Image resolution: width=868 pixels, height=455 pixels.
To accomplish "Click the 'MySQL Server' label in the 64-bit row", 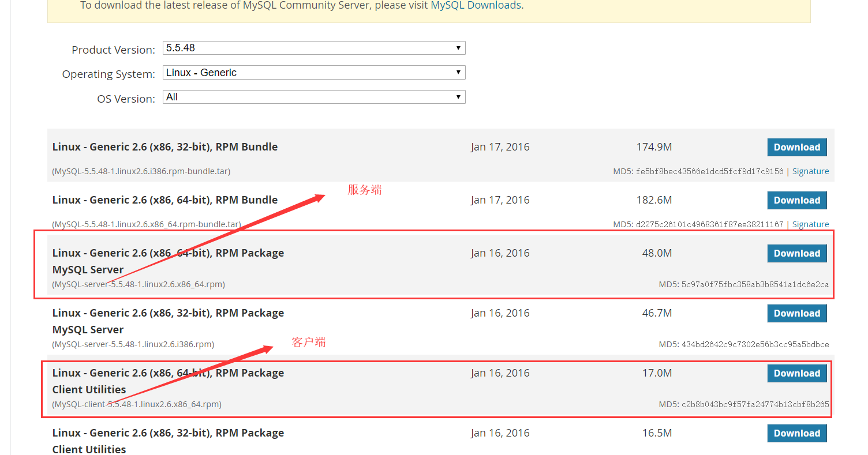I will click(x=88, y=270).
